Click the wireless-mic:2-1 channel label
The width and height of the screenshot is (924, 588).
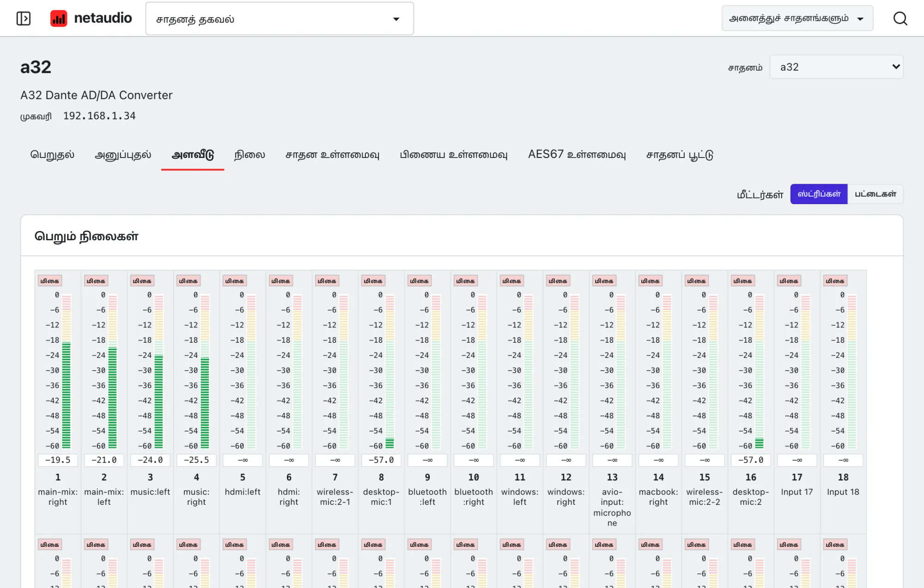pyautogui.click(x=335, y=497)
